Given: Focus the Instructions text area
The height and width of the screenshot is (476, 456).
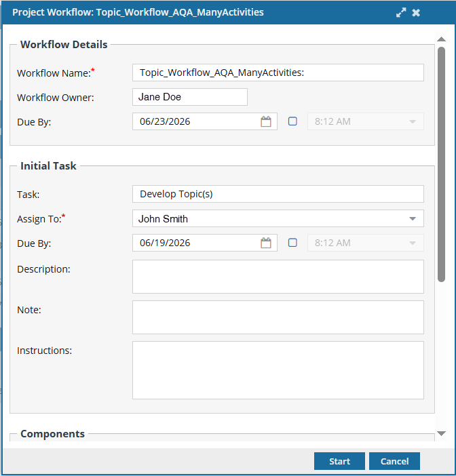Looking at the screenshot, I should 278,370.
